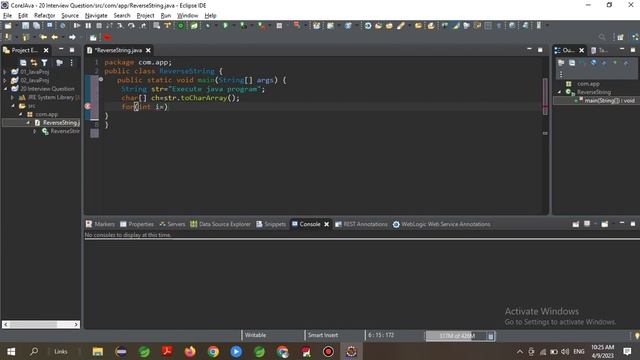Viewport: 640px width, 360px height.
Task: Click the Last Edit Location yellow arrow
Action: pyautogui.click(x=43, y=37)
